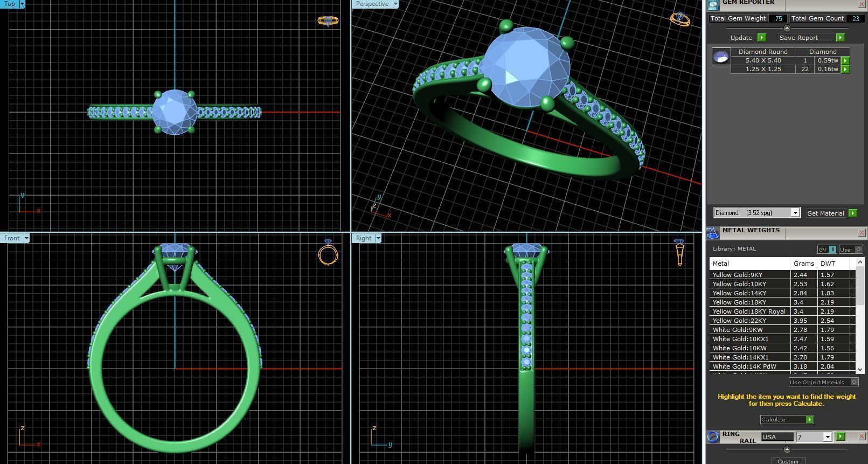Click the Save Report button
The height and width of the screenshot is (464, 868).
tap(811, 38)
